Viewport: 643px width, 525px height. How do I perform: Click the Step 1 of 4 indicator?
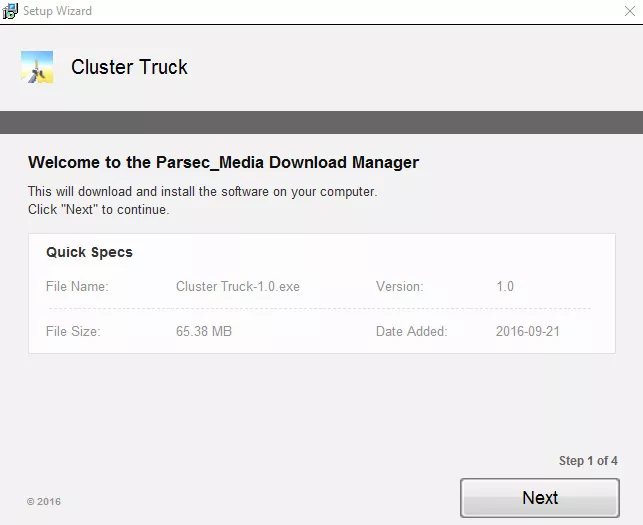pos(588,461)
